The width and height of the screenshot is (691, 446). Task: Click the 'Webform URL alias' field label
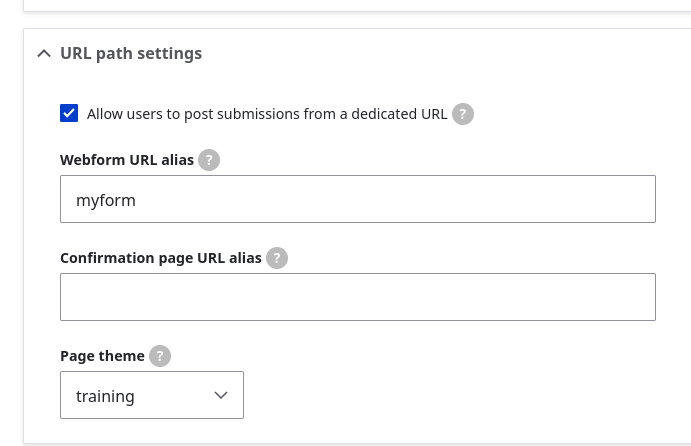127,160
